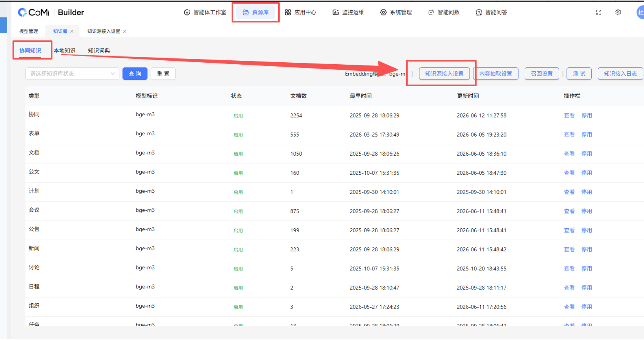Click the 协同 type cell
This screenshot has height=340, width=644.
[x=34, y=114]
